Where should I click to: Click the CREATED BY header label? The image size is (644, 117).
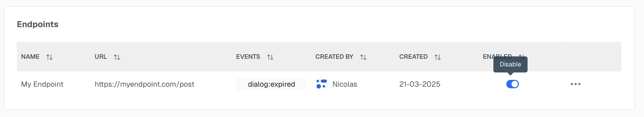(x=334, y=57)
